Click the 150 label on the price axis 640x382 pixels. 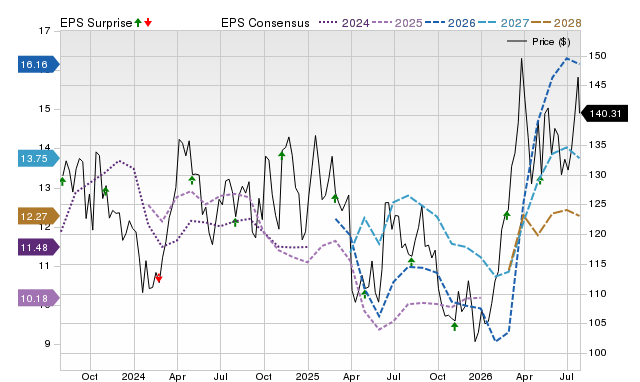597,56
